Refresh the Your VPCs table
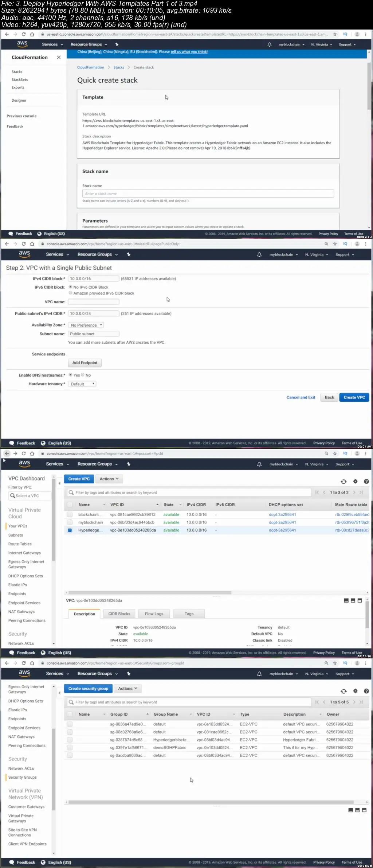373x868 pixels. (343, 482)
